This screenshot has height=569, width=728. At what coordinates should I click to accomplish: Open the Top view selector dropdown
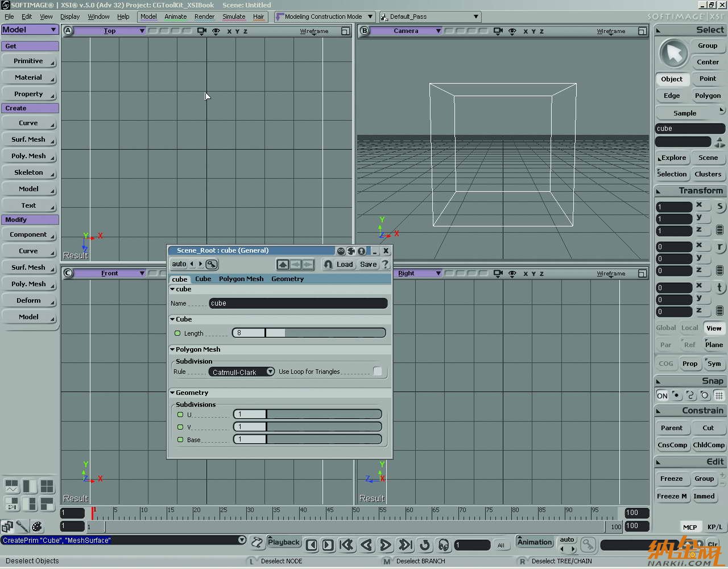110,31
